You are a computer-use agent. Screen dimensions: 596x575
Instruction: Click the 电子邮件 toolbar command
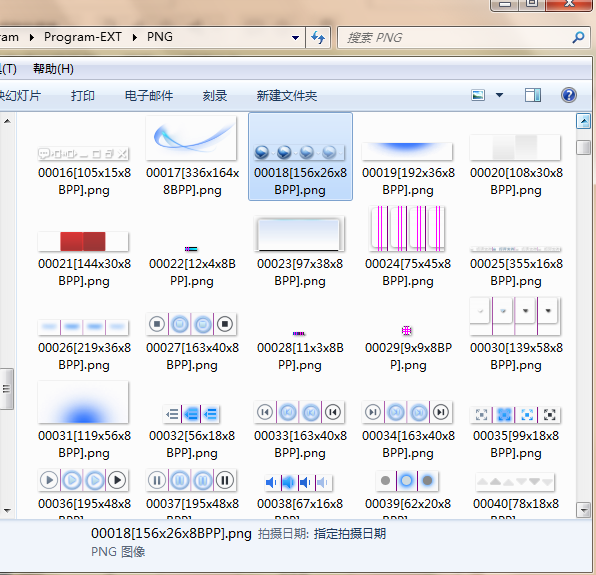[149, 95]
